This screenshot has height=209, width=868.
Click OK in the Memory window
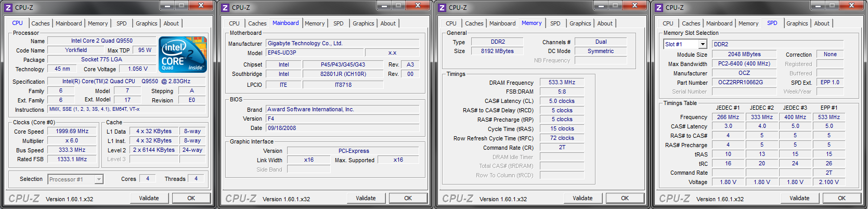(625, 198)
